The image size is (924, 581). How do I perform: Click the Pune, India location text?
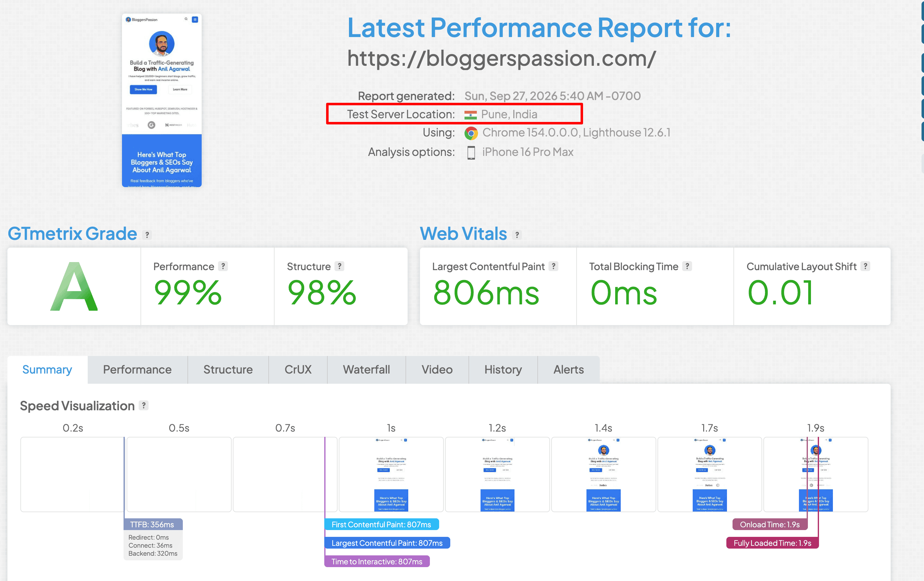tap(509, 114)
